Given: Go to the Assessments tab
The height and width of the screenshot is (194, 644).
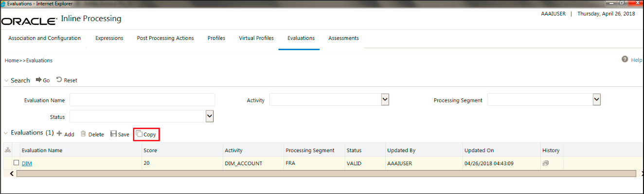Looking at the screenshot, I should pyautogui.click(x=343, y=38).
